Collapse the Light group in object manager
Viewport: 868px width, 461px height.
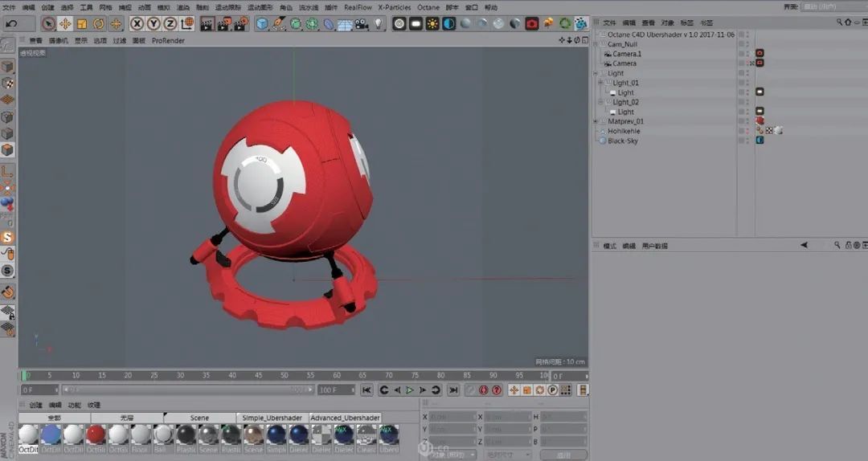(596, 73)
